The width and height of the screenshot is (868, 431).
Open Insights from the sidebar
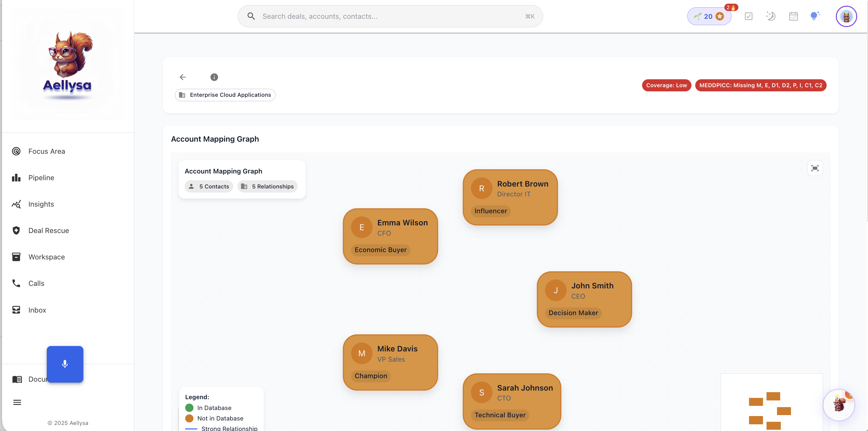[16, 204]
